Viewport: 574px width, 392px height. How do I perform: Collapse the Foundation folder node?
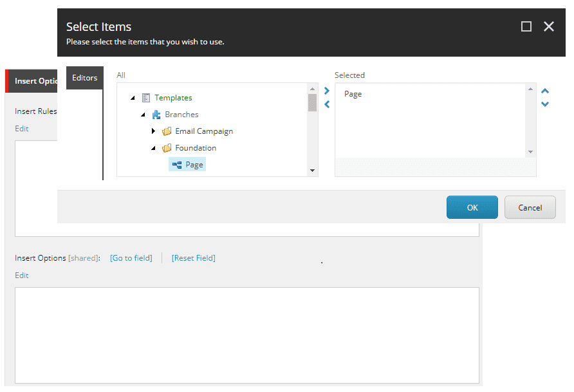coord(153,148)
